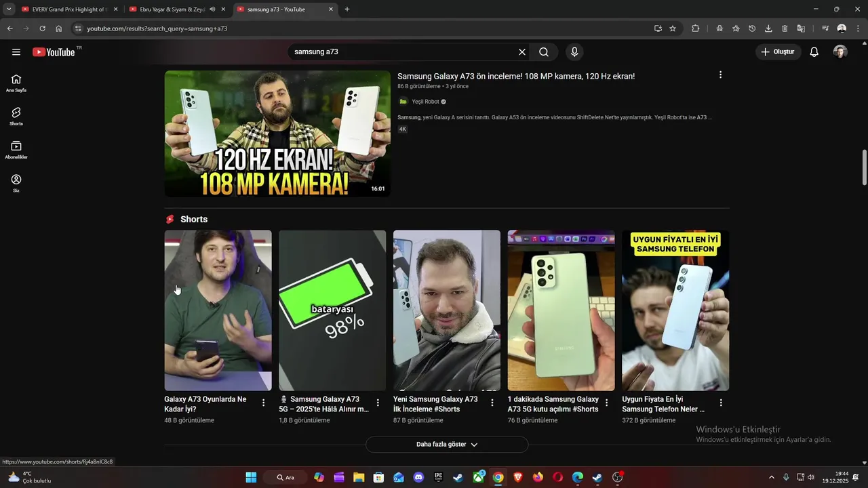868x488 pixels.
Task: Open a new browser tab
Action: coord(347,9)
